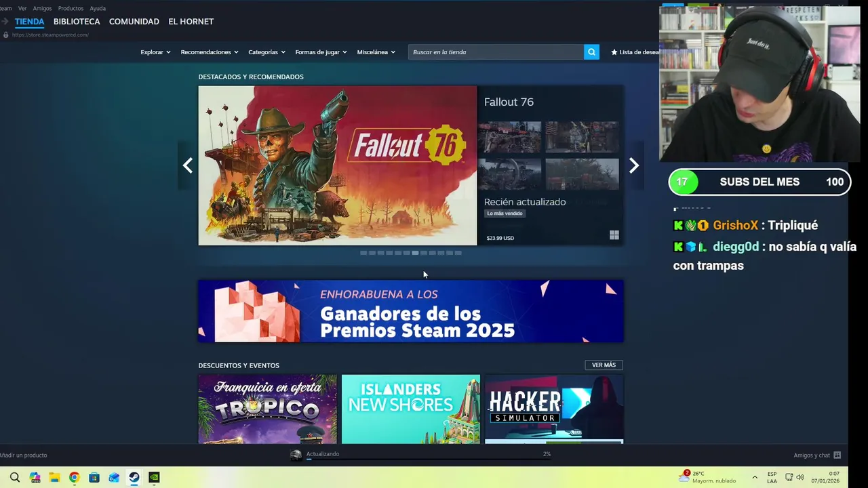Open the EL HORNET profile tab
Image resolution: width=868 pixels, height=488 pixels.
coord(191,22)
